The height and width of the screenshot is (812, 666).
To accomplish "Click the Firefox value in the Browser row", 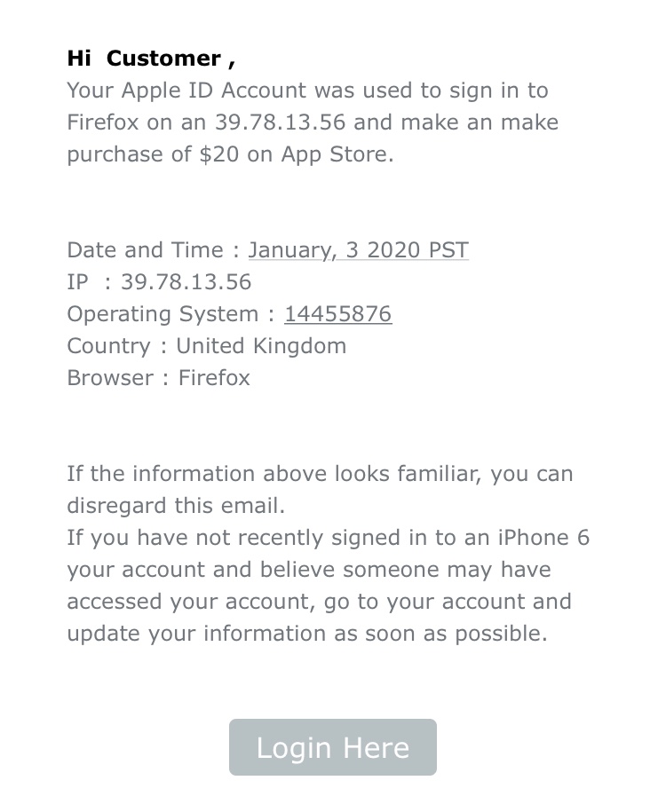I will tap(214, 378).
